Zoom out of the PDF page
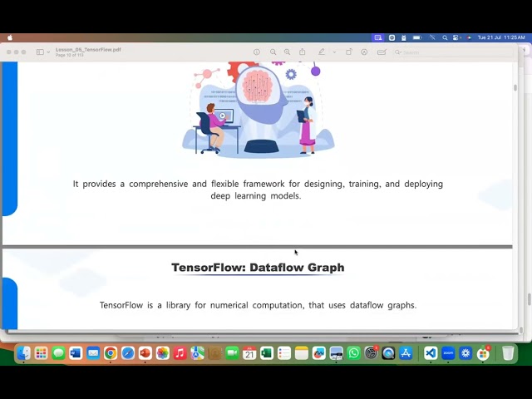Screen dimensions: 532x399 tap(273, 52)
